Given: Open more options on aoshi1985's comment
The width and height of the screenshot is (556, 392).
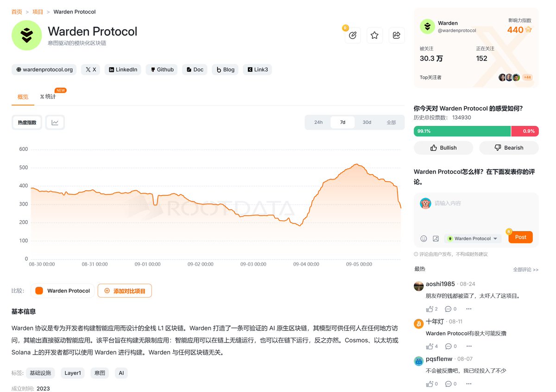Looking at the screenshot, I should click(x=469, y=309).
